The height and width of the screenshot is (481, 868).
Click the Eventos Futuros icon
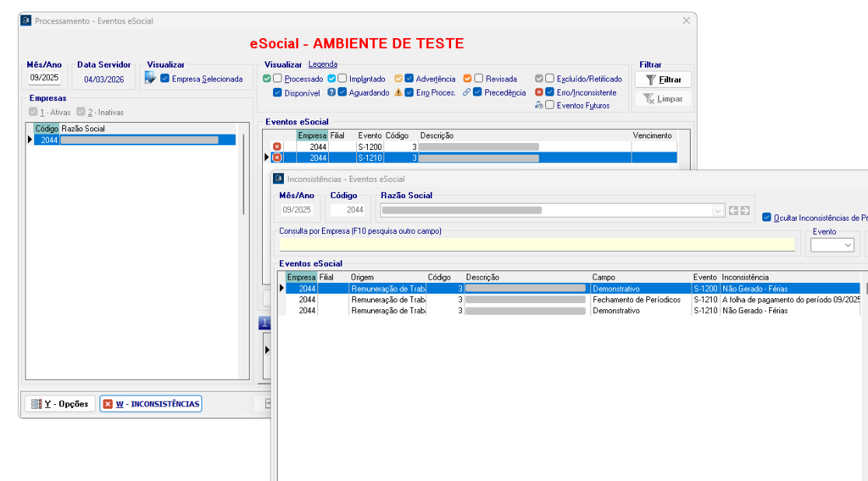[539, 106]
